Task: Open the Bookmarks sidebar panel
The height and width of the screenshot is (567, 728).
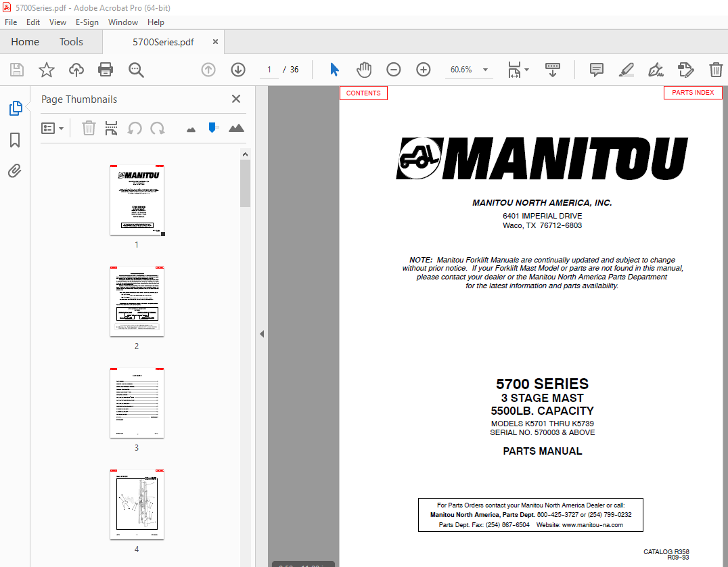Action: click(15, 140)
